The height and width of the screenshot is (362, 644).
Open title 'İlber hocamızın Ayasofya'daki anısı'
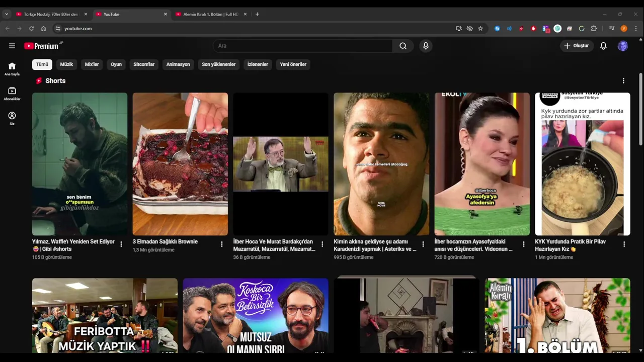tap(473, 245)
